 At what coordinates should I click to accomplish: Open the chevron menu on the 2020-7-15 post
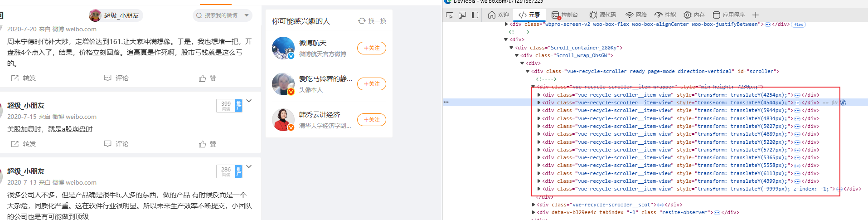coord(249,101)
